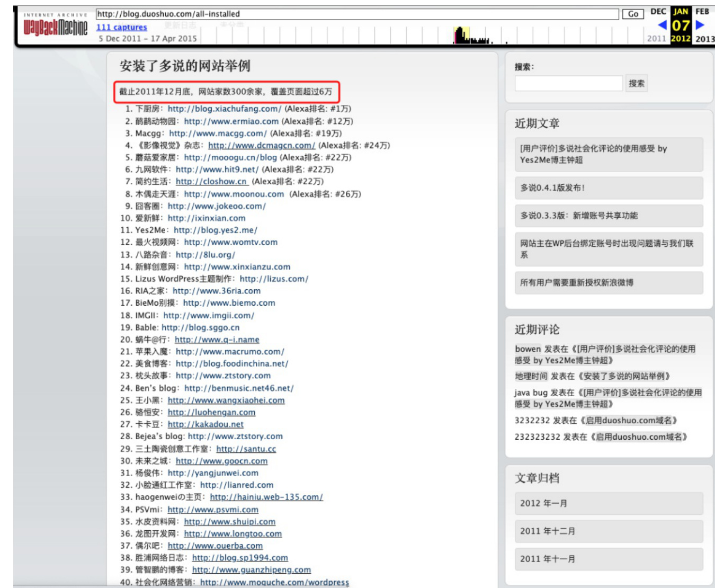Click the sidebar search text field
The image size is (715, 588).
pos(569,83)
